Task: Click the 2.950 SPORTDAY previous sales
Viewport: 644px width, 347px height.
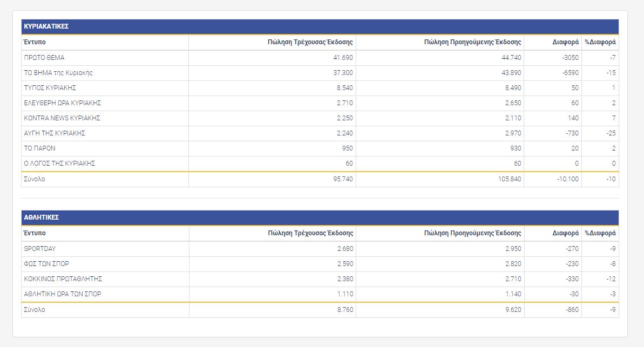Action: click(513, 249)
